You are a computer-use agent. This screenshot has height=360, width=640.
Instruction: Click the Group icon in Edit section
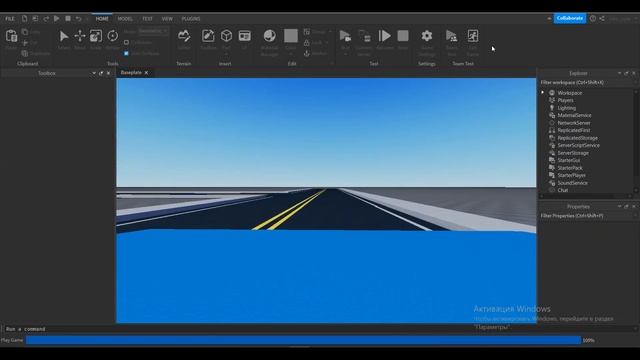click(307, 31)
